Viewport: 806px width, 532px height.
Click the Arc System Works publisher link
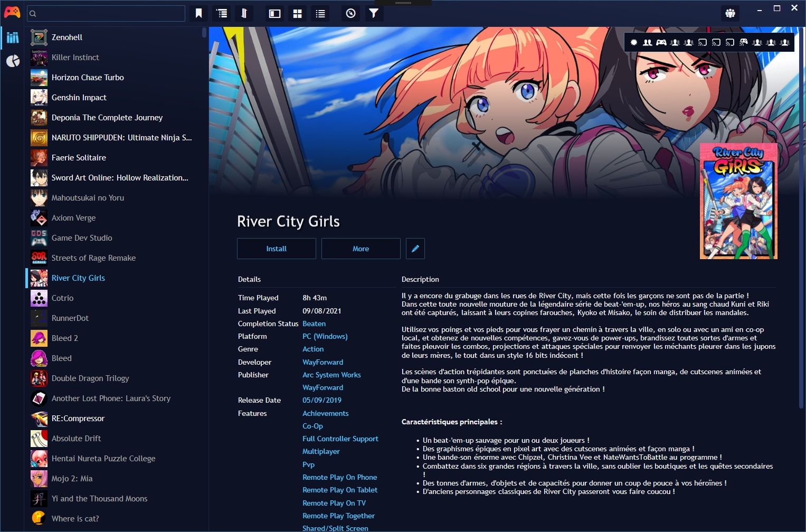pos(331,375)
